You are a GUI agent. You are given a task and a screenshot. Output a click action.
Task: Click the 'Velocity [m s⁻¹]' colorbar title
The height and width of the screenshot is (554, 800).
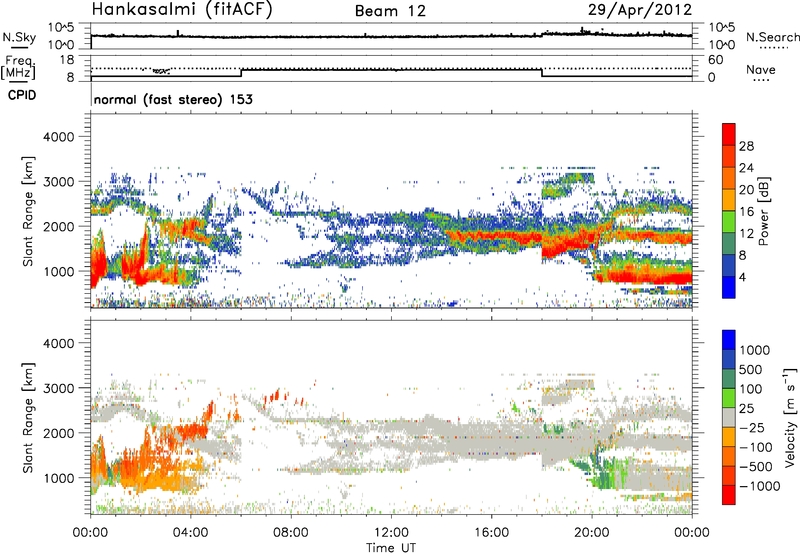(x=790, y=417)
